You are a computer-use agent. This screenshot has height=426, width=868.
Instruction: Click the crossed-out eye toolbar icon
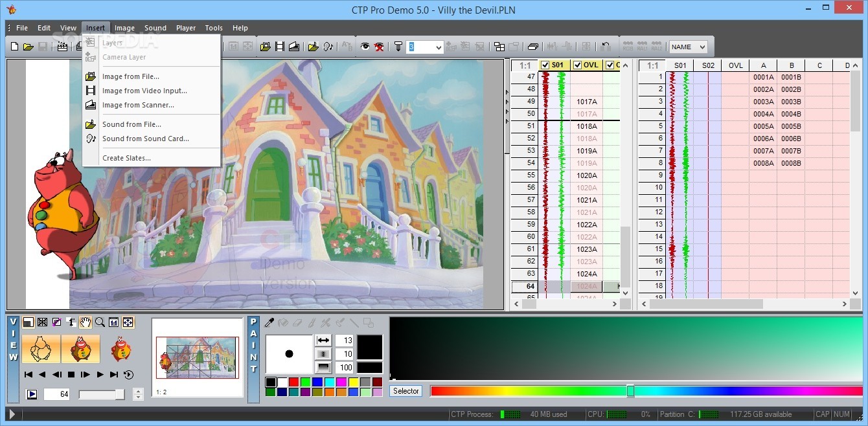click(379, 47)
